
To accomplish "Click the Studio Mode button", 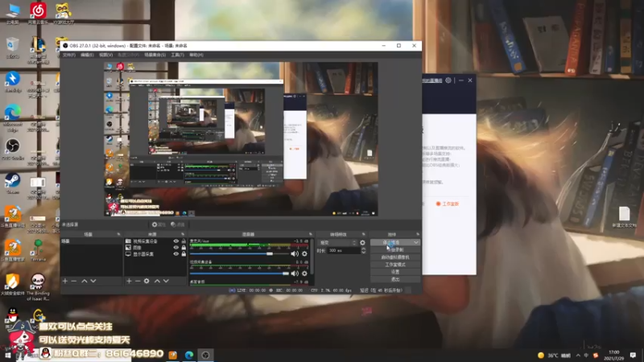I will [395, 265].
